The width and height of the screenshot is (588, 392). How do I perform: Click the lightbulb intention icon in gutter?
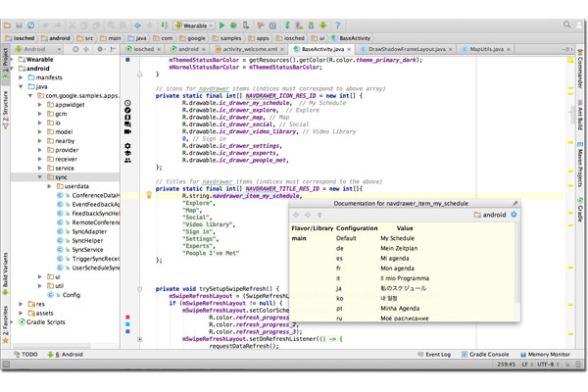149,195
